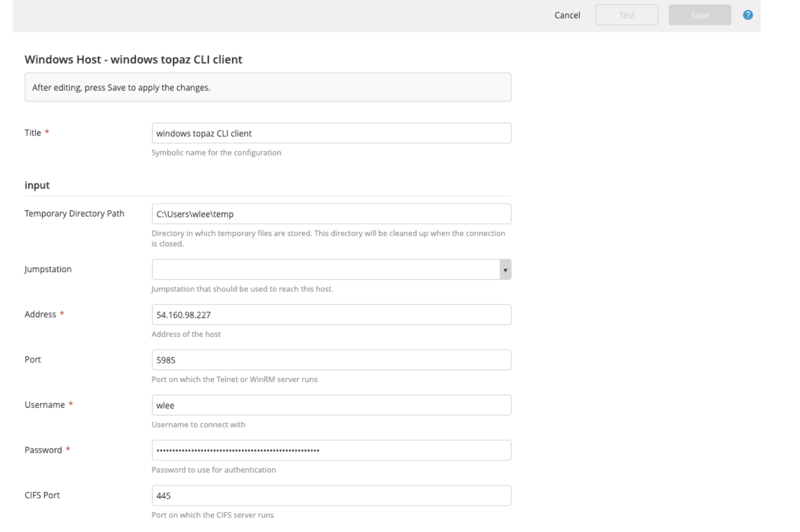The width and height of the screenshot is (800, 532).
Task: Edit the Username field containing wlee
Action: (x=331, y=405)
